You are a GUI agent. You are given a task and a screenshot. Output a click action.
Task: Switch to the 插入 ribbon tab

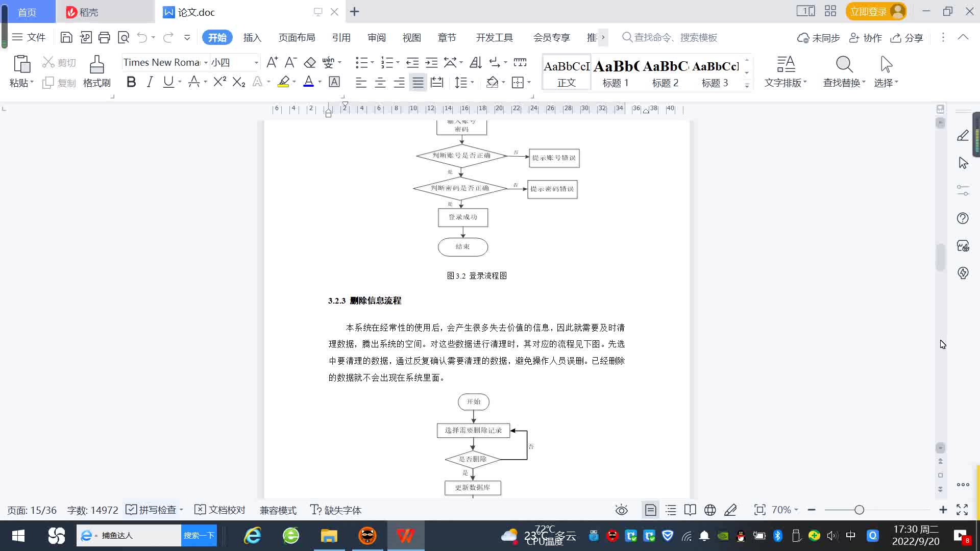(x=252, y=37)
